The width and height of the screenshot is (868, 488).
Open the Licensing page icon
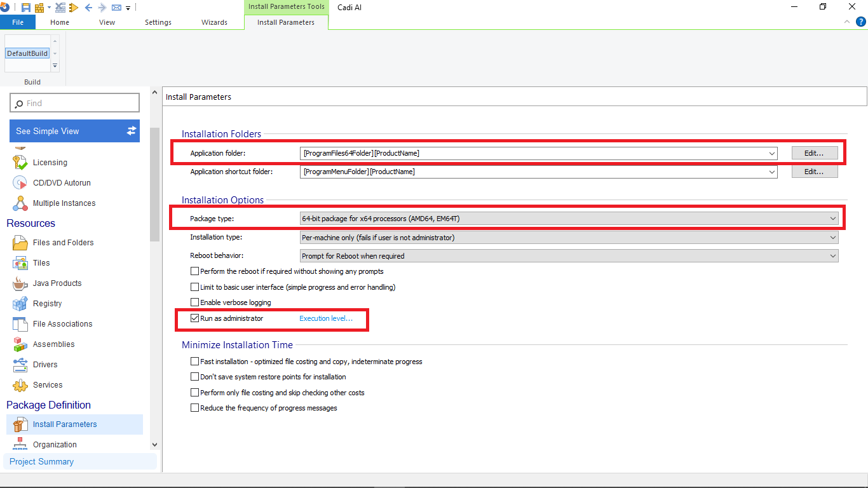point(20,163)
